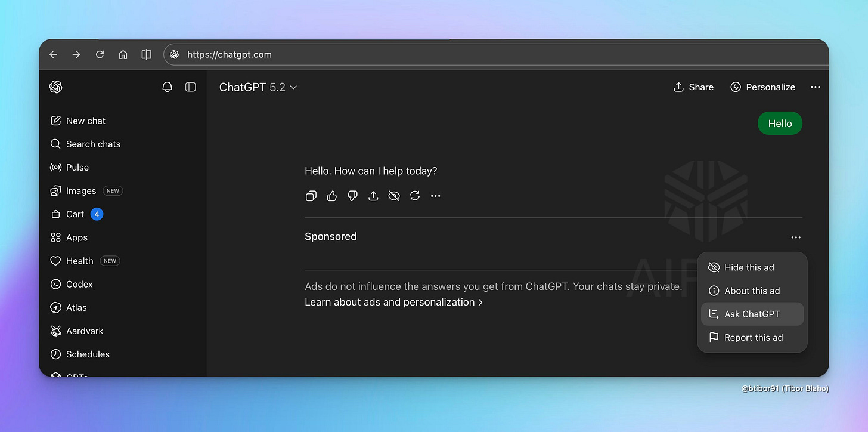The height and width of the screenshot is (432, 868).
Task: Click the 'Sponsored' label
Action: [331, 237]
